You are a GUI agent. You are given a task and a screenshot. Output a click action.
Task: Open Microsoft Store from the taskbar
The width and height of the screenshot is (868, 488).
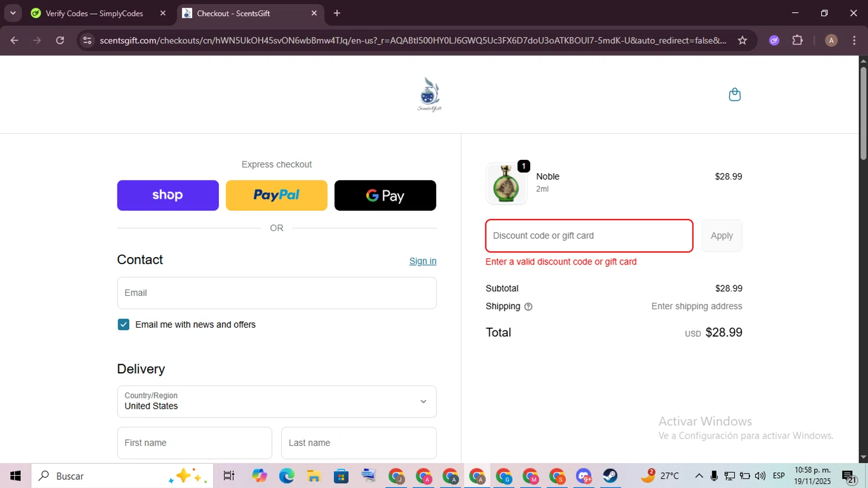point(341,476)
